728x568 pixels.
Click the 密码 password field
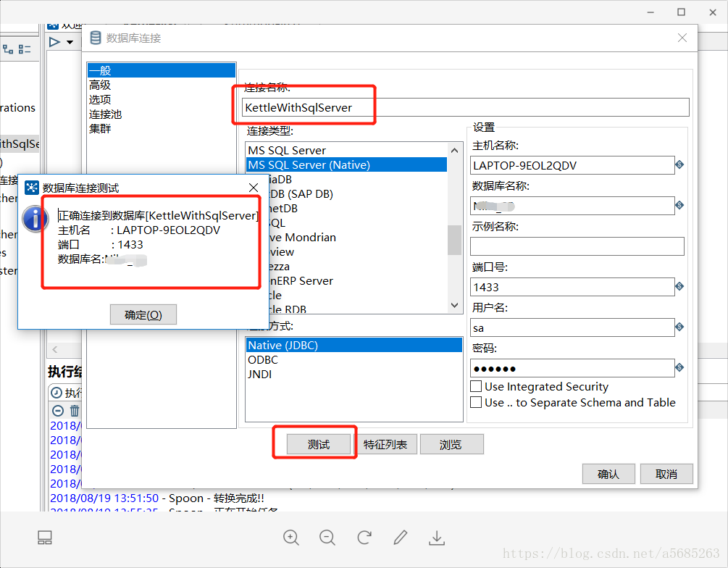572,368
